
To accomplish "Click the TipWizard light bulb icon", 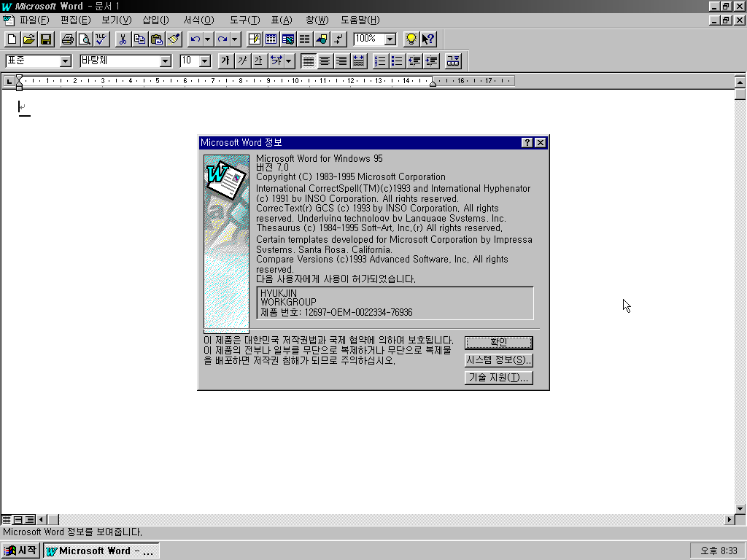I will [x=411, y=39].
